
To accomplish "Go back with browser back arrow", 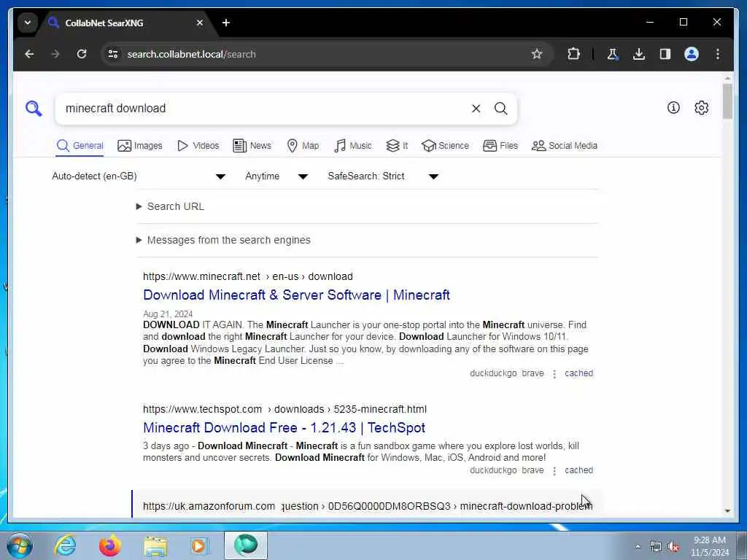I will point(29,54).
